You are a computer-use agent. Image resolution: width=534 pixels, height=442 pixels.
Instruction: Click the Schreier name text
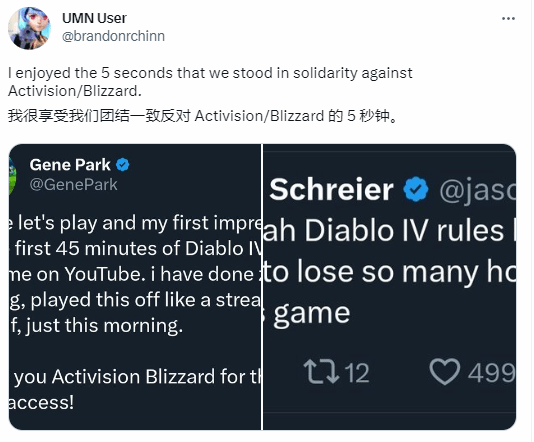click(x=331, y=189)
